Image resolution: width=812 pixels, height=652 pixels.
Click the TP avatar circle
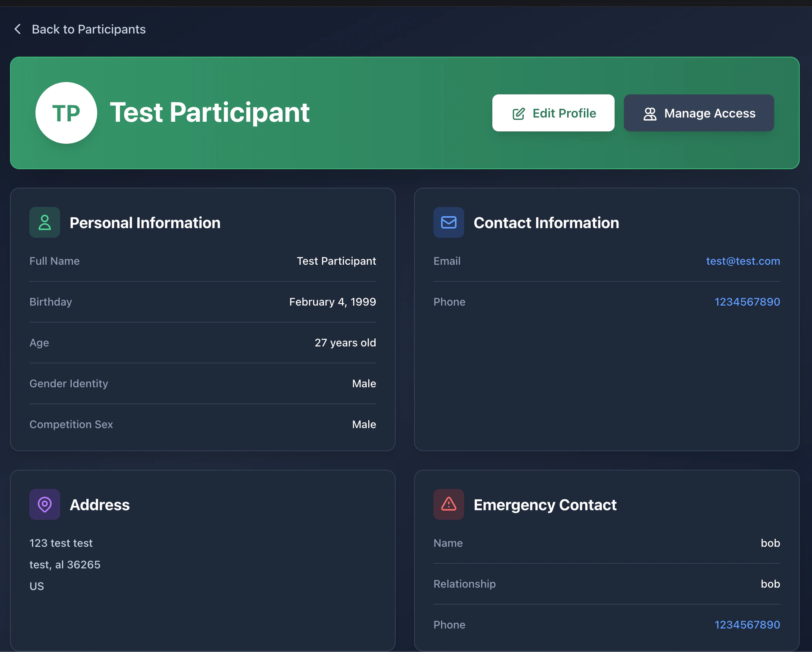click(66, 113)
